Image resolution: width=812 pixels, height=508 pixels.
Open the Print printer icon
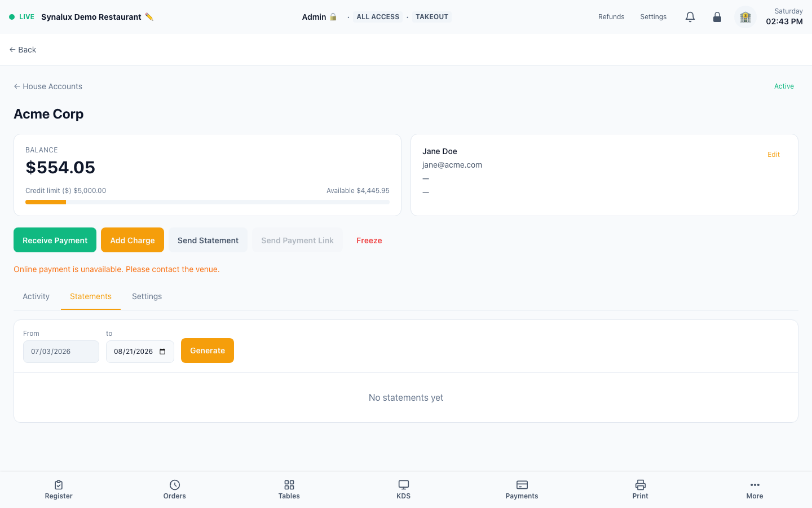[x=641, y=485]
